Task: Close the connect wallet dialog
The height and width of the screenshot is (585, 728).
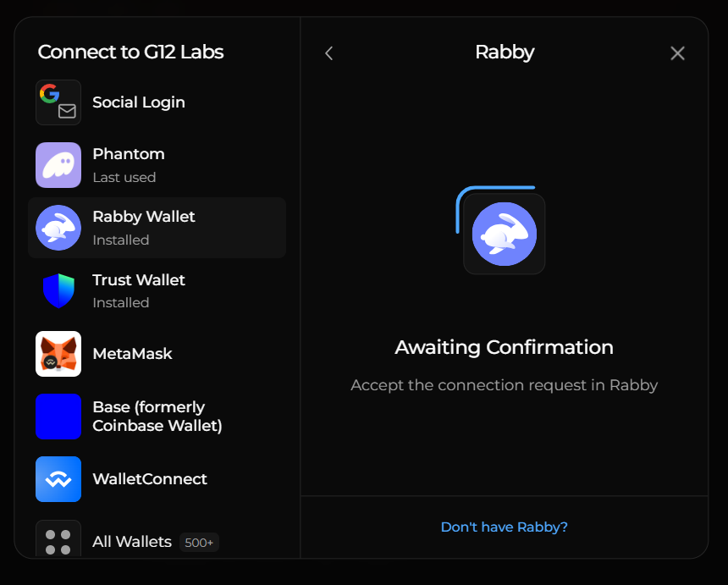Action: pos(677,53)
